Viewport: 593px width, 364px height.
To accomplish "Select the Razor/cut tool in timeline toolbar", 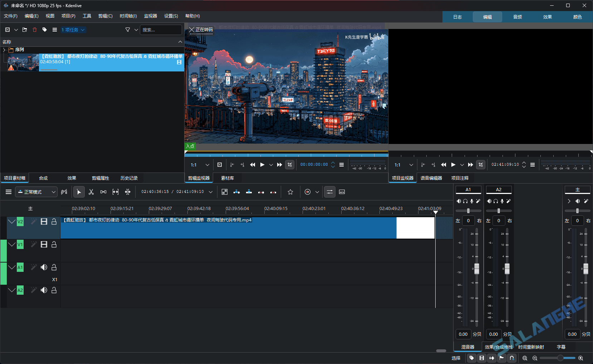I will coord(91,192).
